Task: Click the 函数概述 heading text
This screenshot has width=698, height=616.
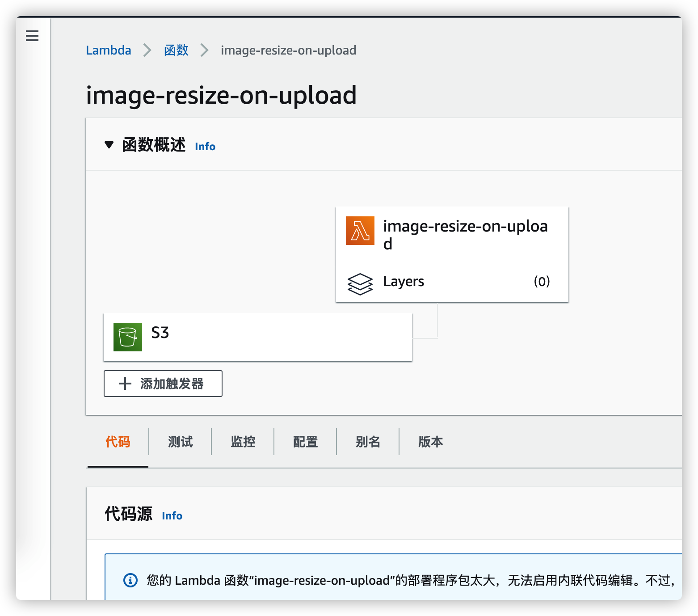Action: click(154, 145)
